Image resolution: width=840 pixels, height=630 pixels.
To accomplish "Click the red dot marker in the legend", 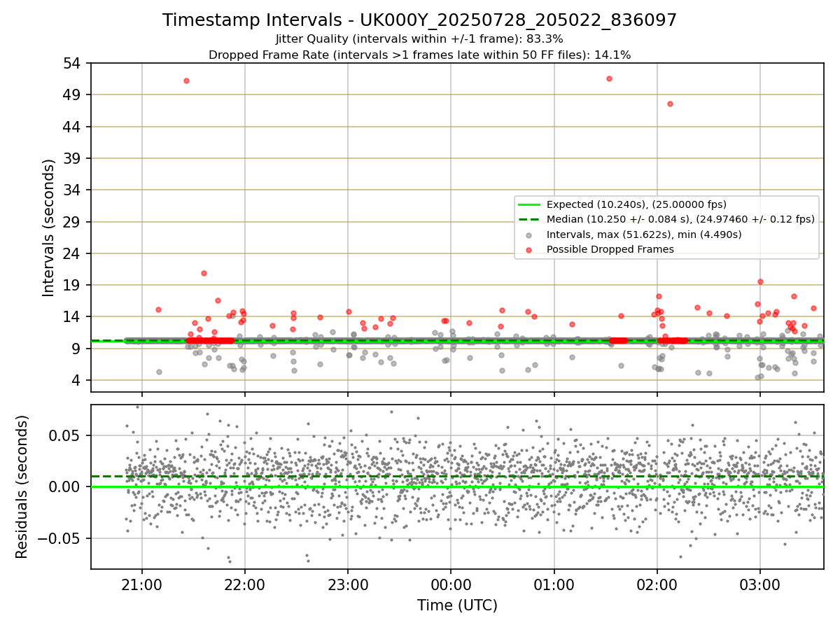I will pyautogui.click(x=530, y=249).
